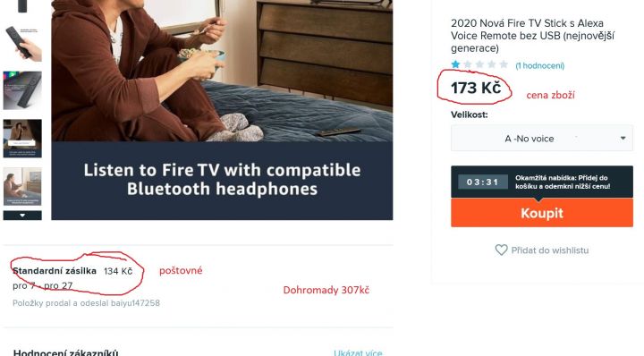Click the main Bluetooth headphones product image
Screen dimensions: 644x356
(x=222, y=110)
